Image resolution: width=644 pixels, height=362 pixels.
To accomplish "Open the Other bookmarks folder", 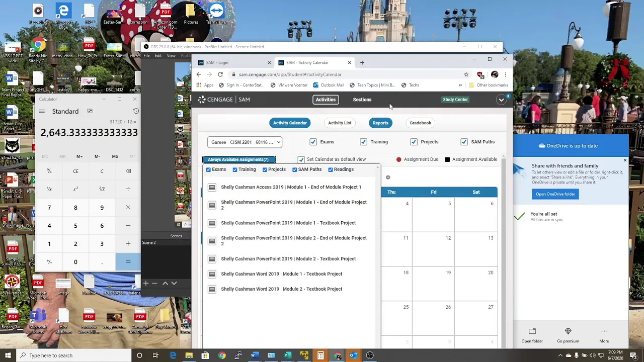I will tap(488, 85).
